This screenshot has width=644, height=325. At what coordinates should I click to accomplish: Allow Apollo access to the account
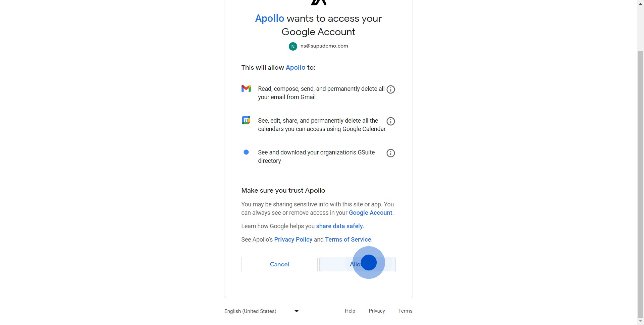coord(358,264)
